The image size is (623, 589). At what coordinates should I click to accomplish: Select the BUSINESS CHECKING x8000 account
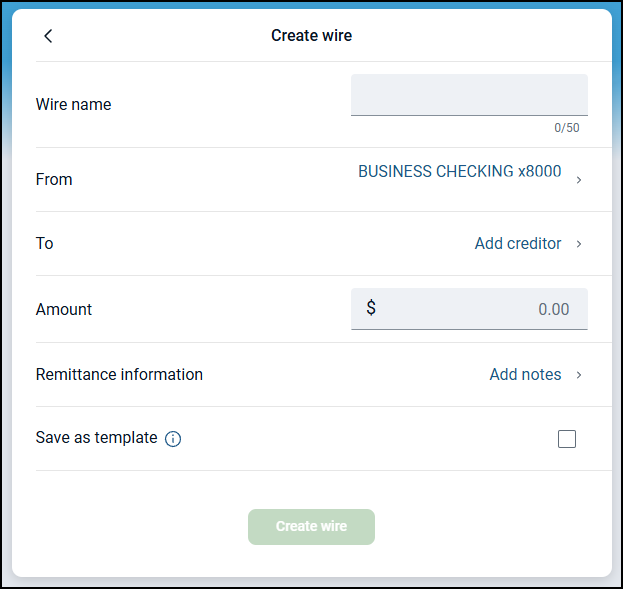459,172
